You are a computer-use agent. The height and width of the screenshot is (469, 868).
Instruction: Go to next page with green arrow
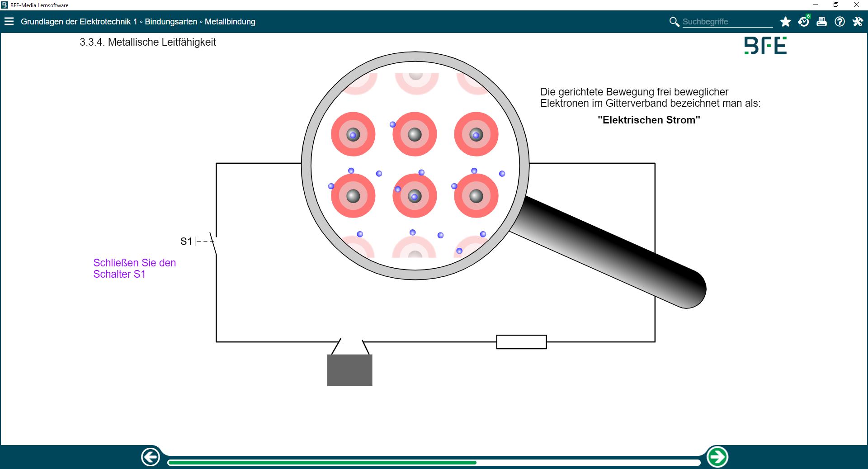coord(717,457)
